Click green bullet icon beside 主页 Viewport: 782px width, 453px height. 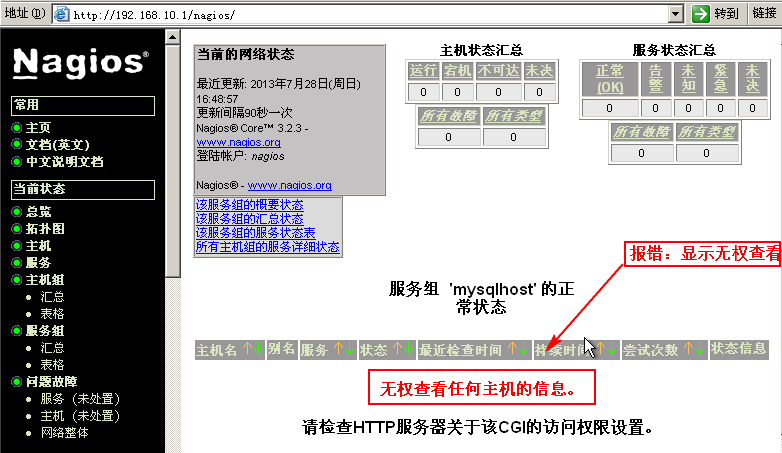(16, 128)
